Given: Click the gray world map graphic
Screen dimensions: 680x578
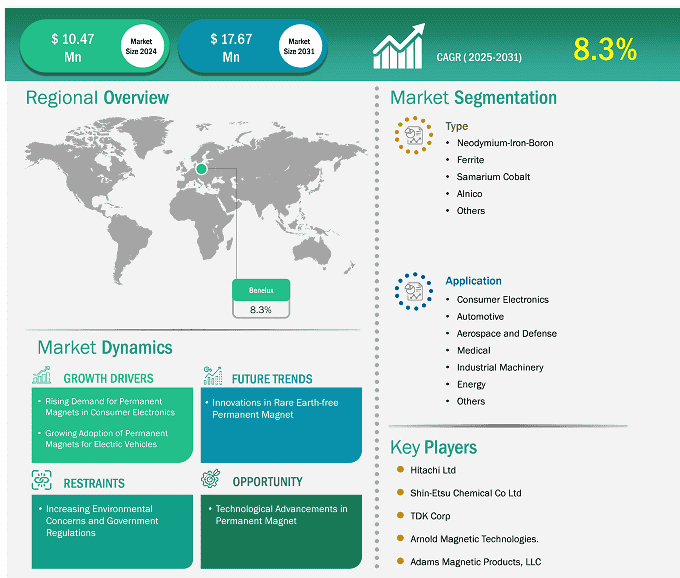Looking at the screenshot, I should pyautogui.click(x=195, y=199).
